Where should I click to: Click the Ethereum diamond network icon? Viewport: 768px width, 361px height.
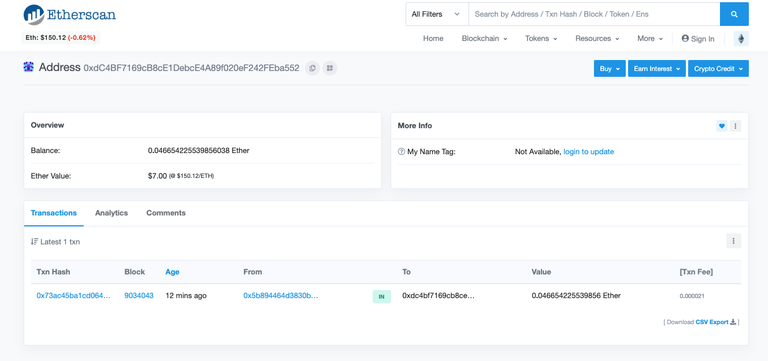point(741,39)
